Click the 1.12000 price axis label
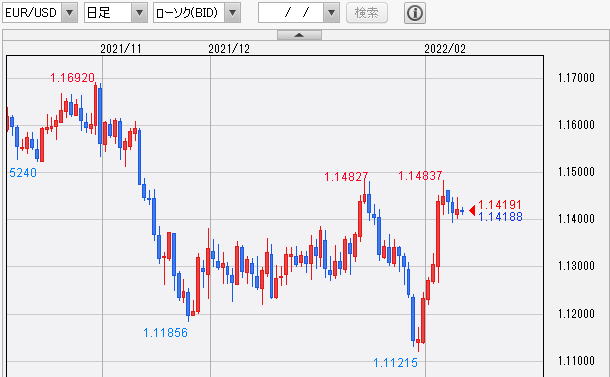The image size is (610, 377). (x=576, y=314)
